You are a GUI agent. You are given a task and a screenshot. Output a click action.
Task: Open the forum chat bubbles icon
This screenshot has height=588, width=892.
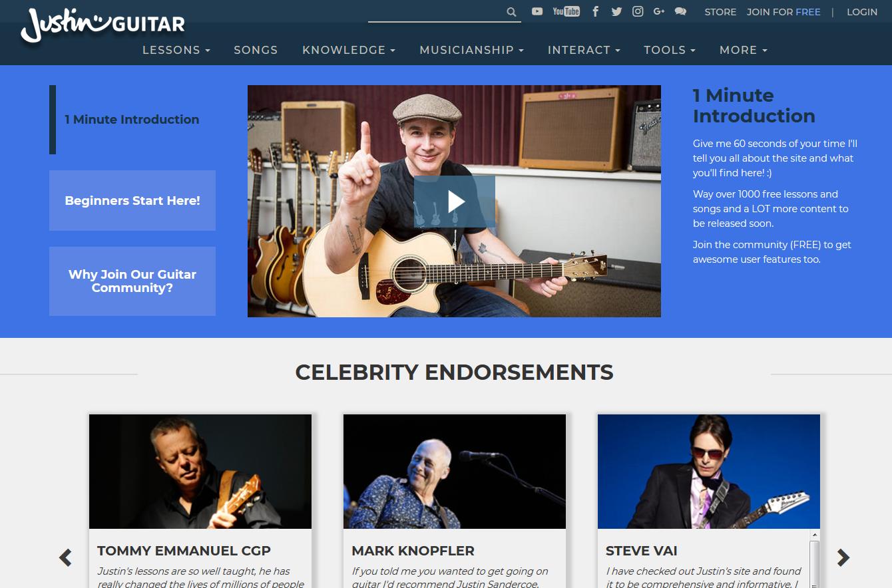[680, 11]
